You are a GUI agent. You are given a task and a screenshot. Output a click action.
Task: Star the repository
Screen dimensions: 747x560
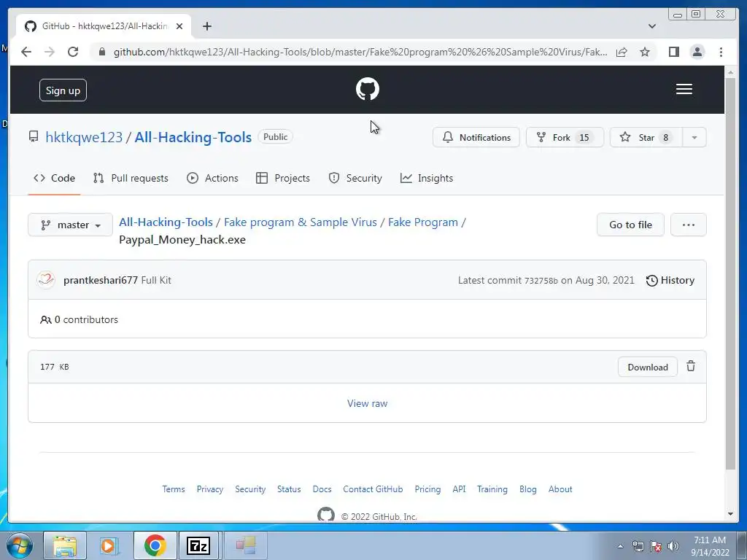tap(646, 137)
